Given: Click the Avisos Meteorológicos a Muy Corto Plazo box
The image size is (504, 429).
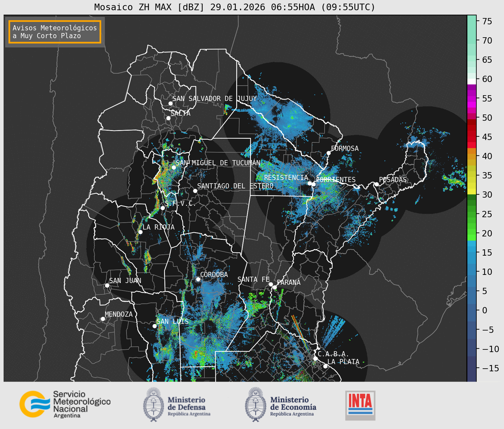Looking at the screenshot, I should click(x=55, y=32).
